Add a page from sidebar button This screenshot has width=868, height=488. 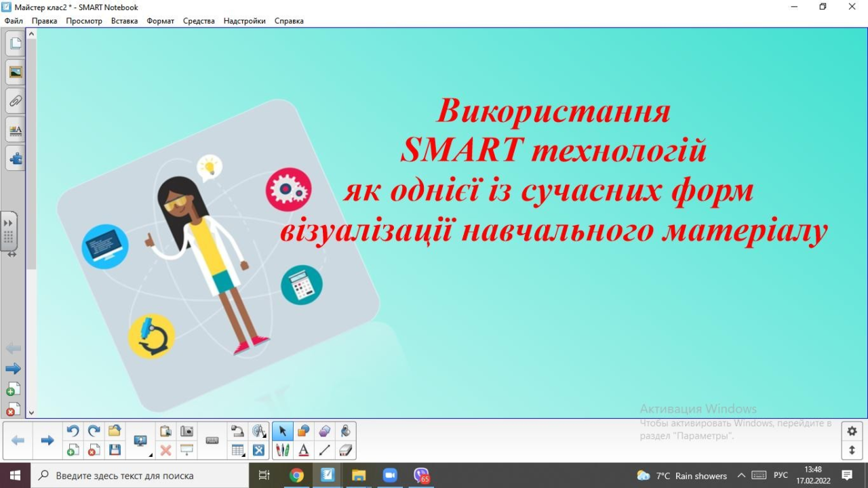pos(13,389)
